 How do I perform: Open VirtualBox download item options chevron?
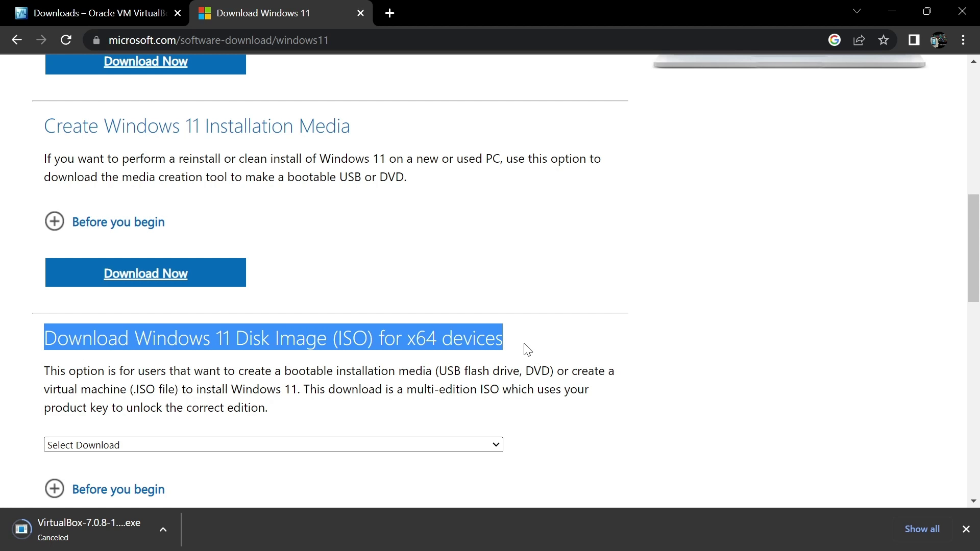click(x=163, y=530)
